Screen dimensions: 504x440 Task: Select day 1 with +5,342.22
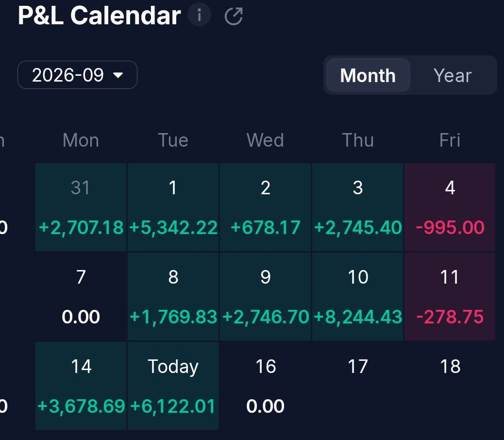click(x=173, y=207)
